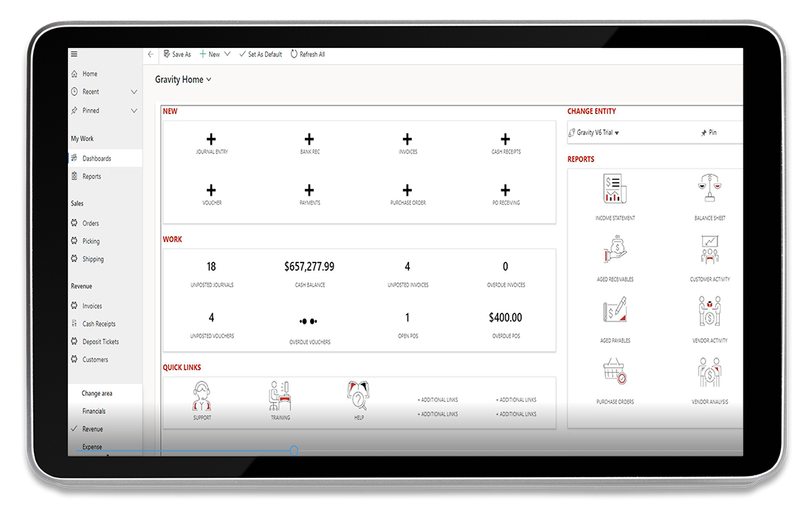Create a new Purchase Order

point(407,195)
